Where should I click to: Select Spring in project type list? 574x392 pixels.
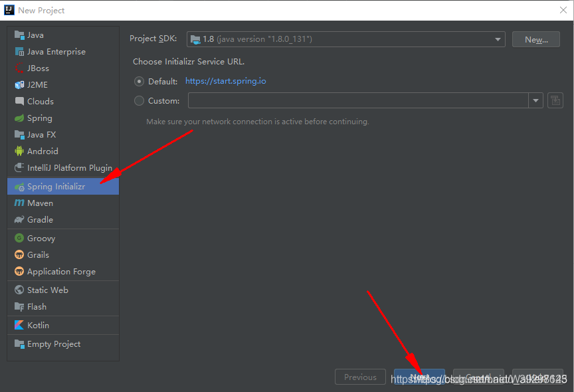click(63, 118)
